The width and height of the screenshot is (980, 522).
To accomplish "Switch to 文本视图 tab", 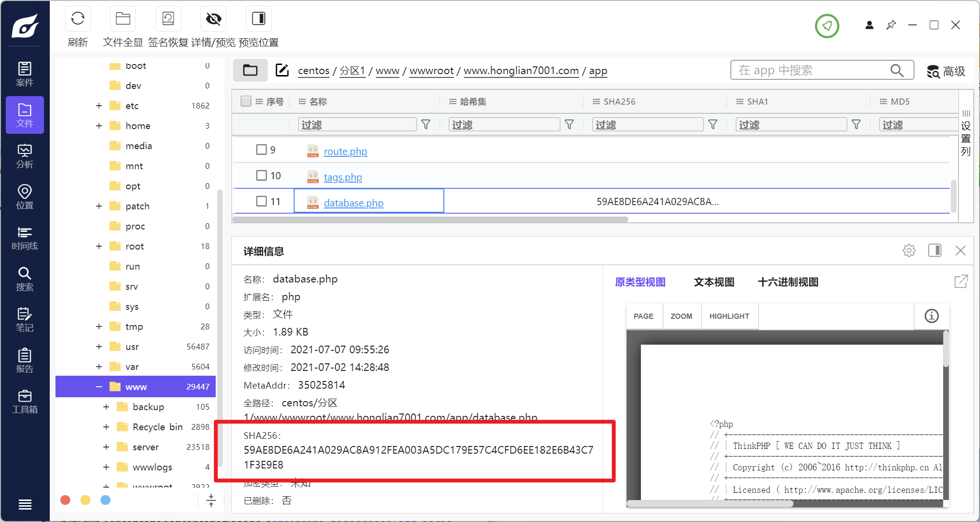I will pyautogui.click(x=714, y=282).
